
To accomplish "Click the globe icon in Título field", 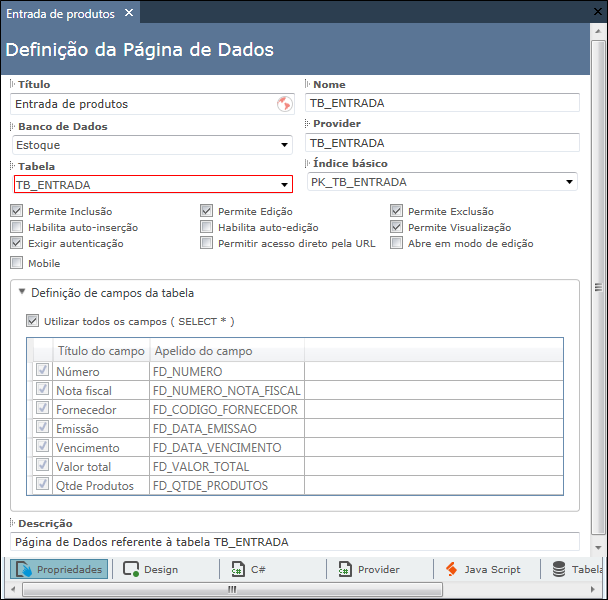I will (x=283, y=103).
